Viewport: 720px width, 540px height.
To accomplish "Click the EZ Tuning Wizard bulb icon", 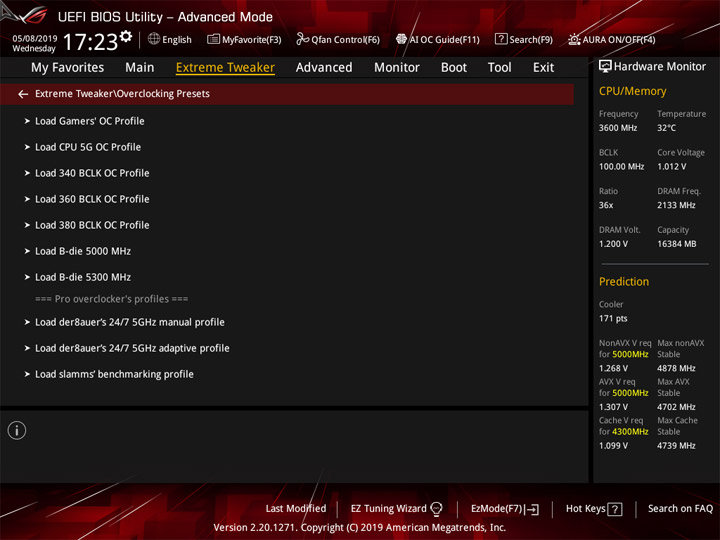I will (x=436, y=509).
